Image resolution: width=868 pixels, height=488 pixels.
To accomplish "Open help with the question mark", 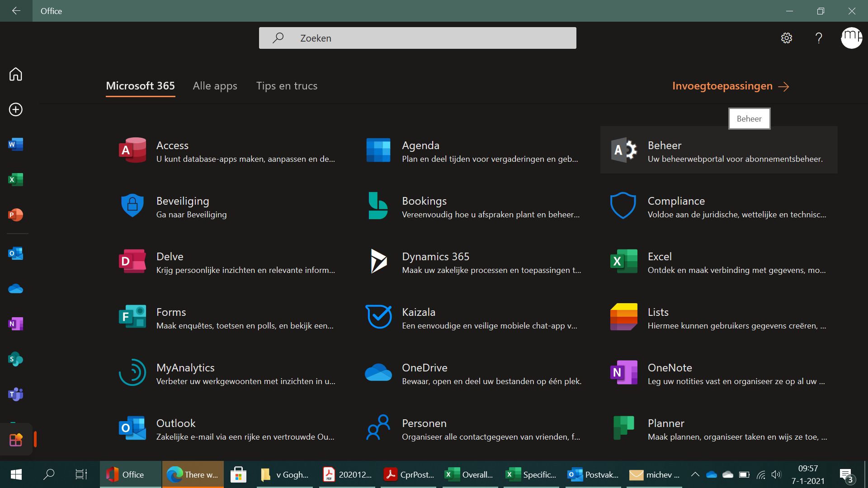I will [819, 38].
